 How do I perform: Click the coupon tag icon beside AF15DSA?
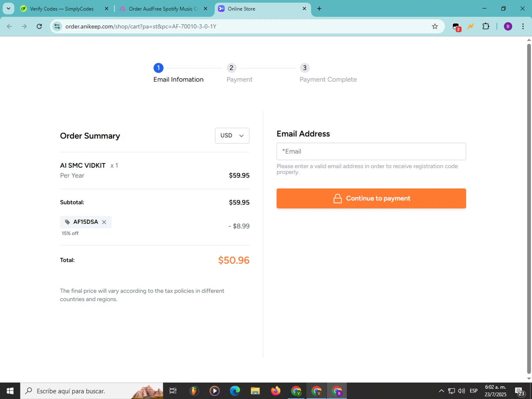click(67, 222)
